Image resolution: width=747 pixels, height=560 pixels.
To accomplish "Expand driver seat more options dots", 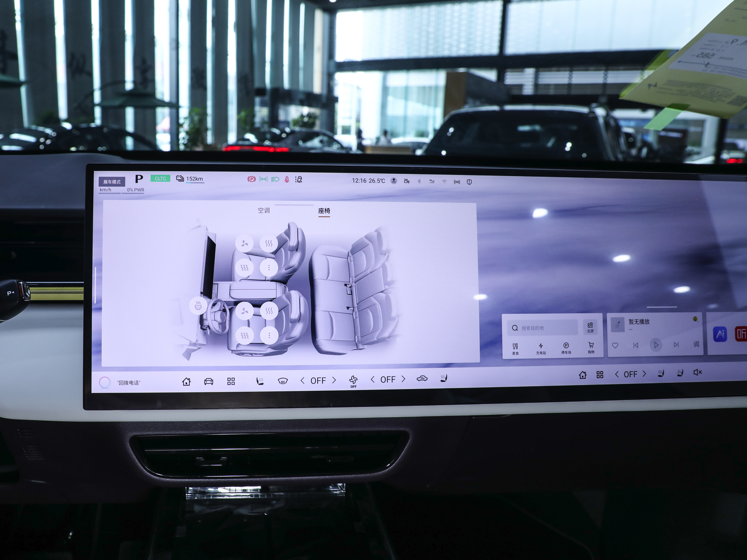I will coord(269,335).
